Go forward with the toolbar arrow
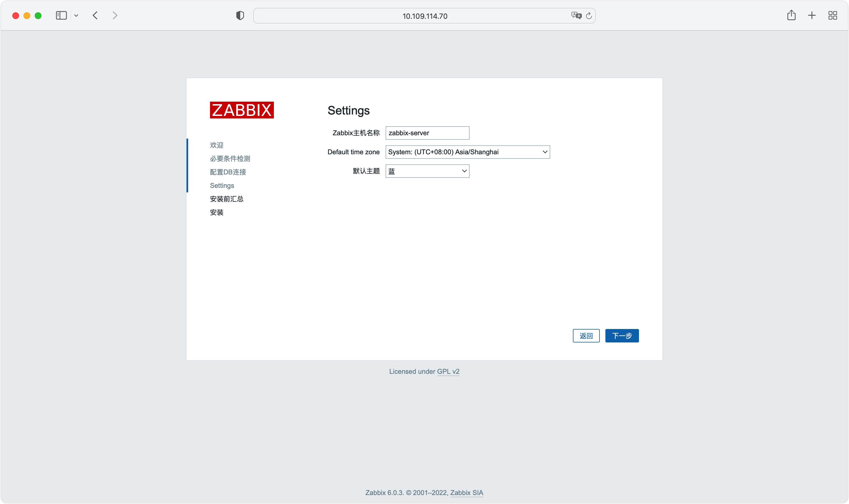849x504 pixels. pyautogui.click(x=115, y=16)
